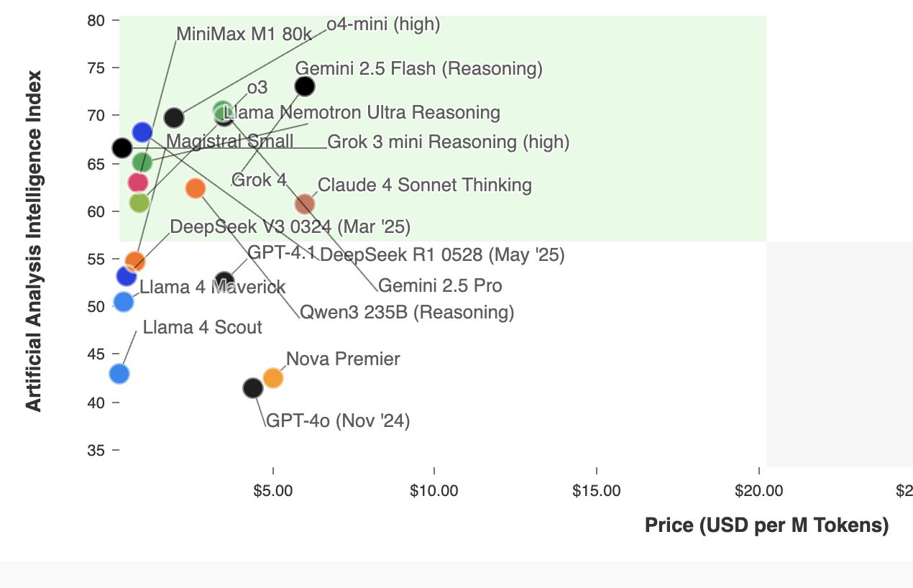This screenshot has width=913, height=588.
Task: Select the o4-mini (high) data point
Action: point(174,117)
